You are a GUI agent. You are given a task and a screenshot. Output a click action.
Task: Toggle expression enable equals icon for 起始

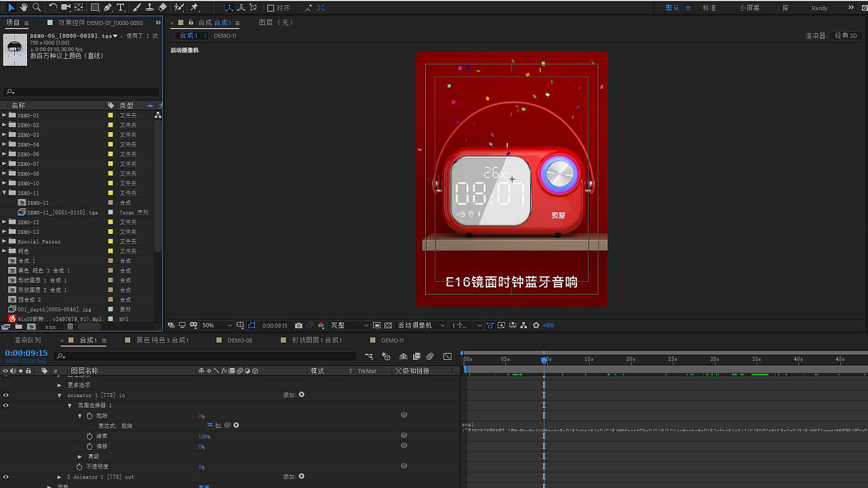(210, 426)
